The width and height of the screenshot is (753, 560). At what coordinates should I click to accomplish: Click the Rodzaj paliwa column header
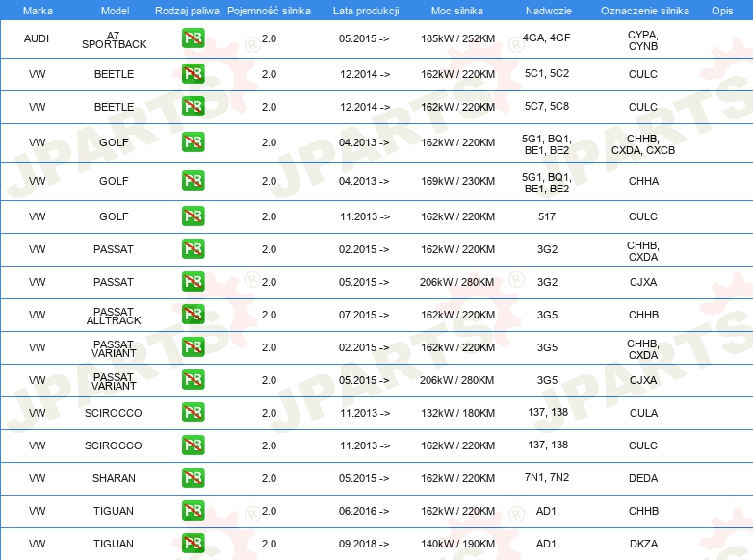click(x=187, y=10)
